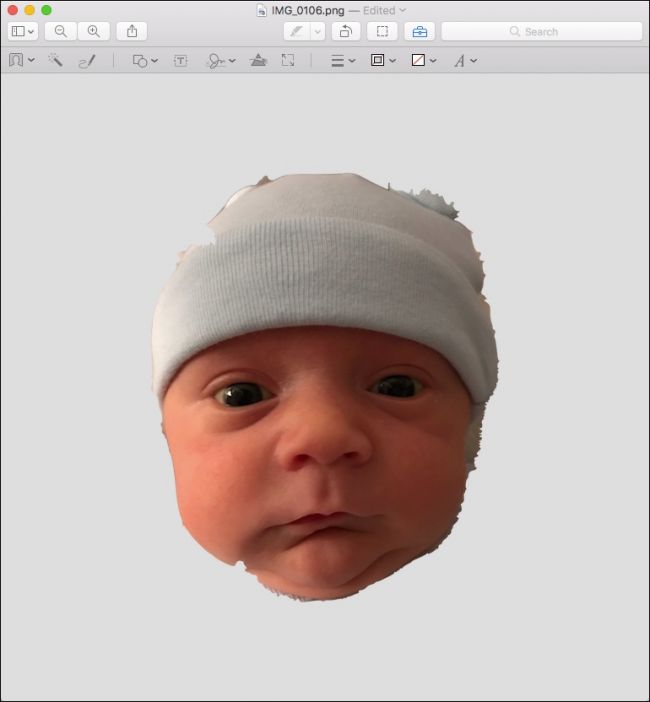Open the line style menu
Screen dimensions: 650x702
pos(338,61)
